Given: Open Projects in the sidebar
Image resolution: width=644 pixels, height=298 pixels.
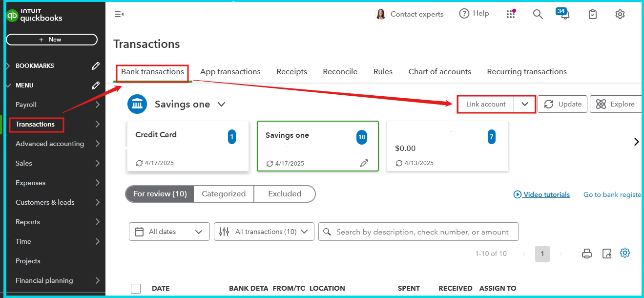Looking at the screenshot, I should pyautogui.click(x=28, y=261).
